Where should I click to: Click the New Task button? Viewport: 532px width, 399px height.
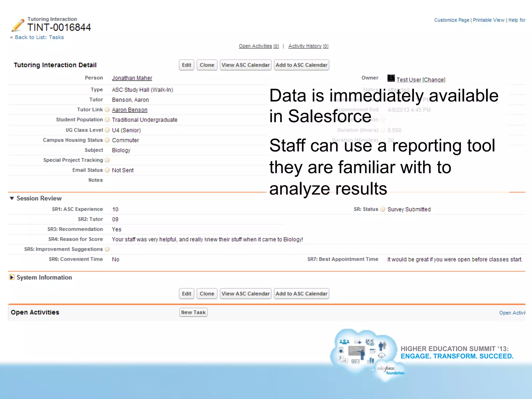[x=193, y=312]
